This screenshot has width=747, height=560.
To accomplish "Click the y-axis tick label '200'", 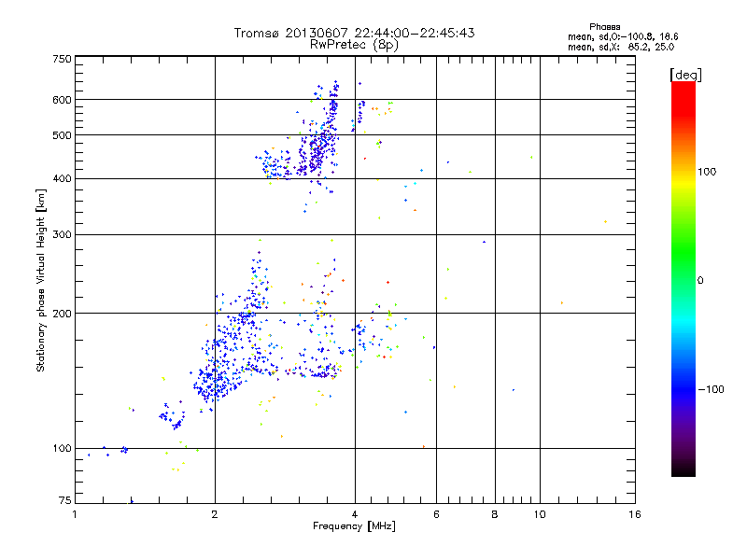I will [x=62, y=314].
